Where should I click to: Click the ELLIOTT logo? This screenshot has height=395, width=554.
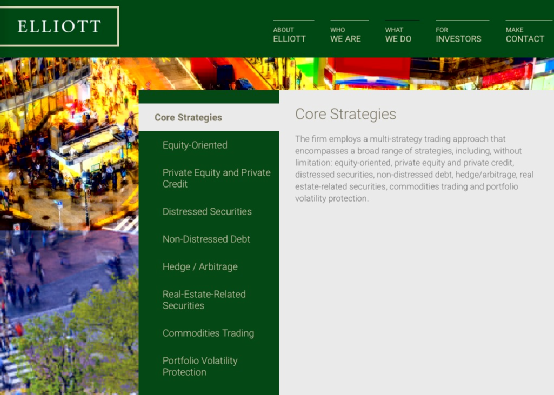point(59,26)
